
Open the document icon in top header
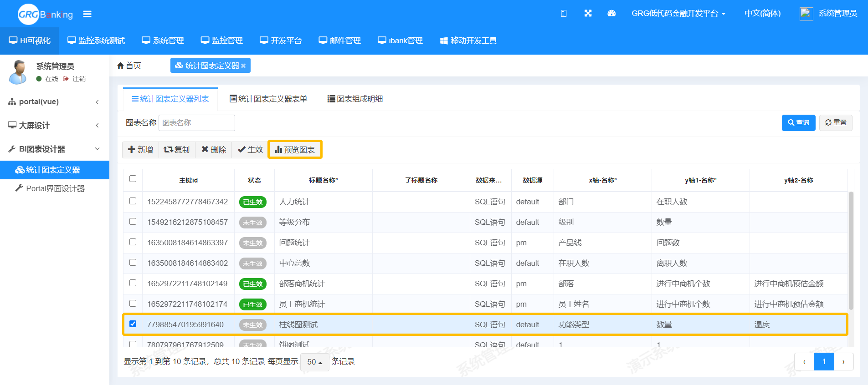(564, 14)
